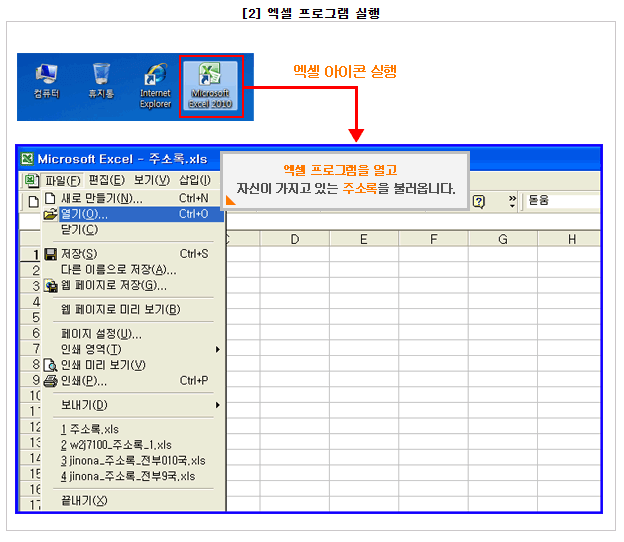Select column D header

[294, 239]
